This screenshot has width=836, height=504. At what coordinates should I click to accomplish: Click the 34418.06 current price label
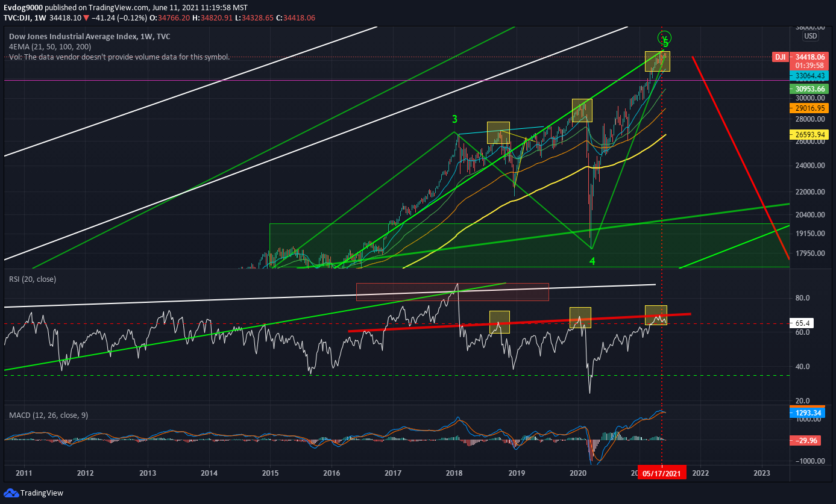(x=809, y=57)
